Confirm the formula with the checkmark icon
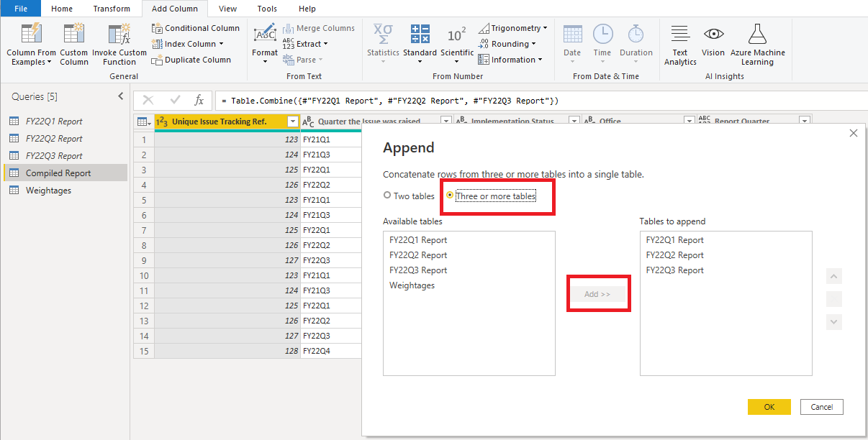 (x=175, y=101)
